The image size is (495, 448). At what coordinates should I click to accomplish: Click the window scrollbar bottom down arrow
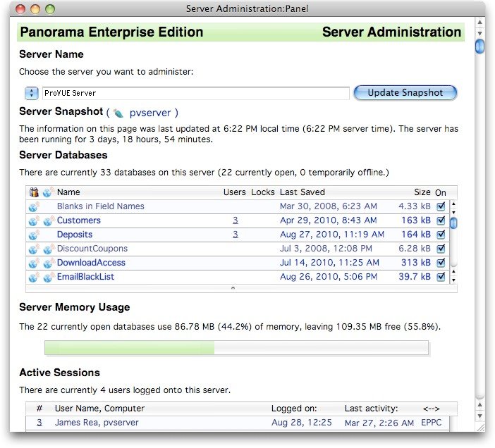point(479,416)
